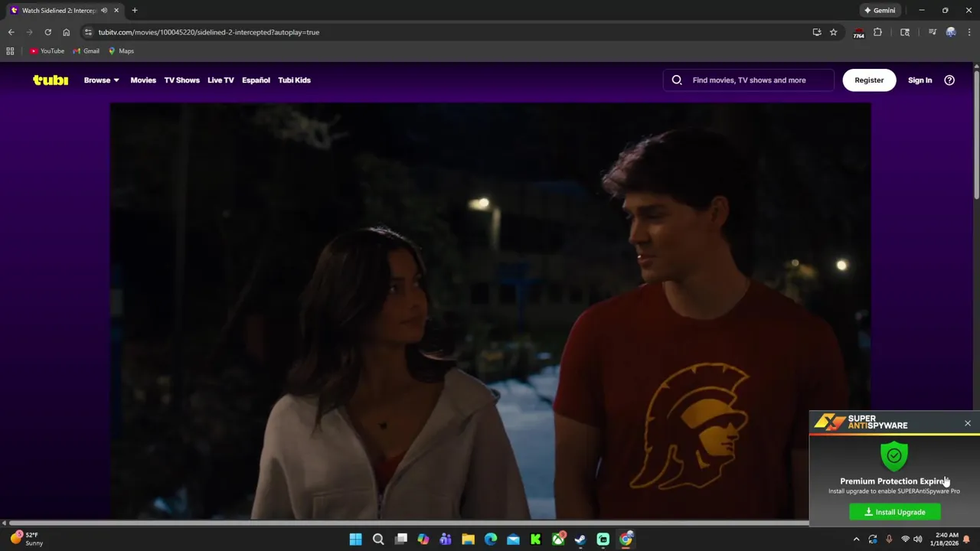Click the Sign In link

(x=920, y=80)
